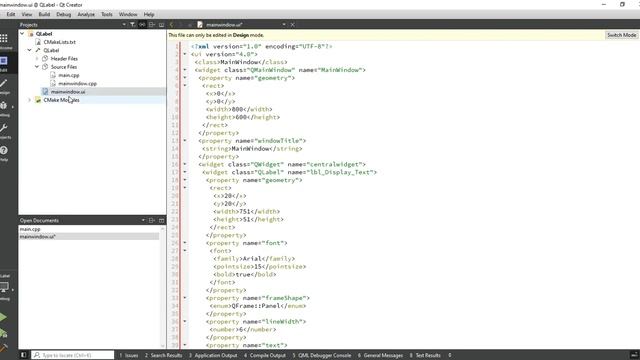640x360 pixels.
Task: Fold the frameShape property block
Action: pos(185,298)
